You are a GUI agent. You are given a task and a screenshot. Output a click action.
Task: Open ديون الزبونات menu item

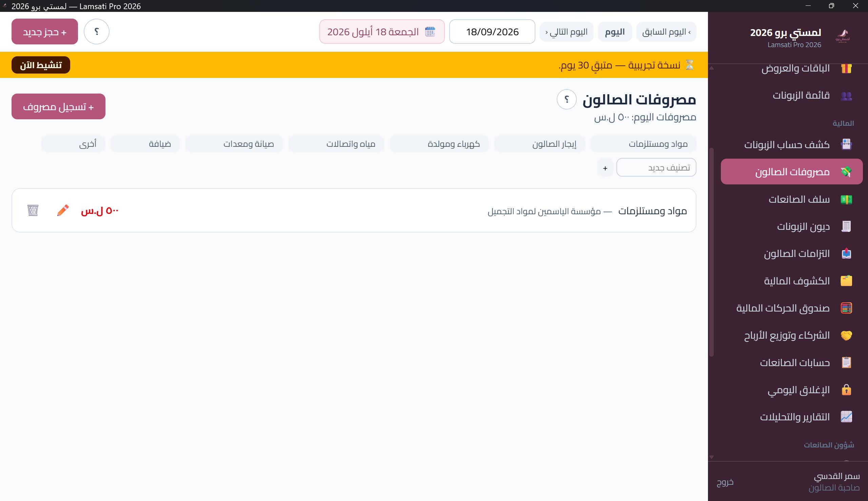792,226
